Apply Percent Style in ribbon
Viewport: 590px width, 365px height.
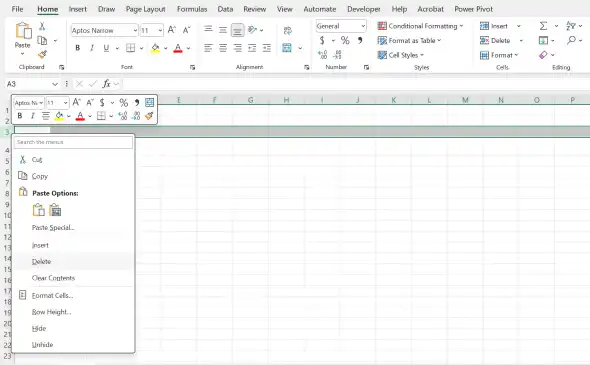[x=345, y=40]
